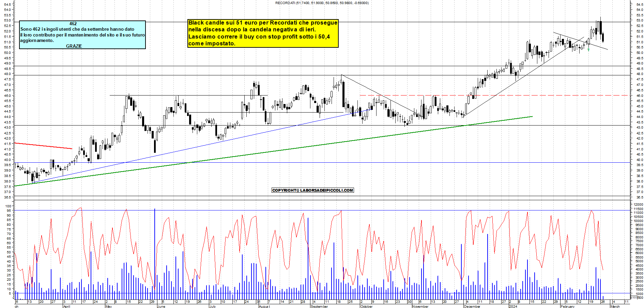Click the green buy arrow marker

tap(588, 50)
